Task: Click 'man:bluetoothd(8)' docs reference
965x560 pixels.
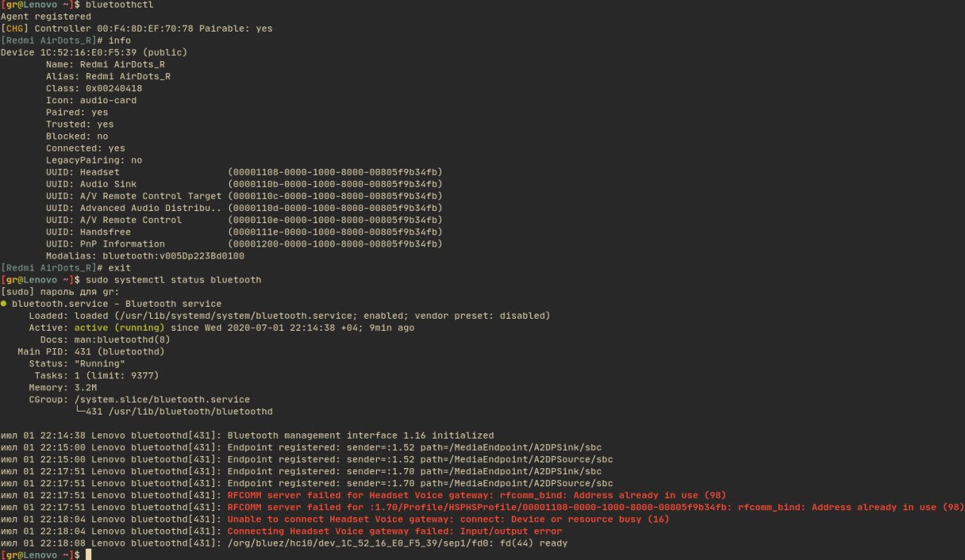Action: coord(122,340)
